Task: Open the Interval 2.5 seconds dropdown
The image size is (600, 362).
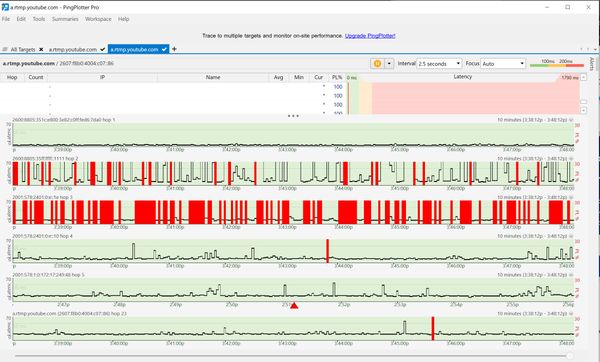Action: (x=439, y=64)
